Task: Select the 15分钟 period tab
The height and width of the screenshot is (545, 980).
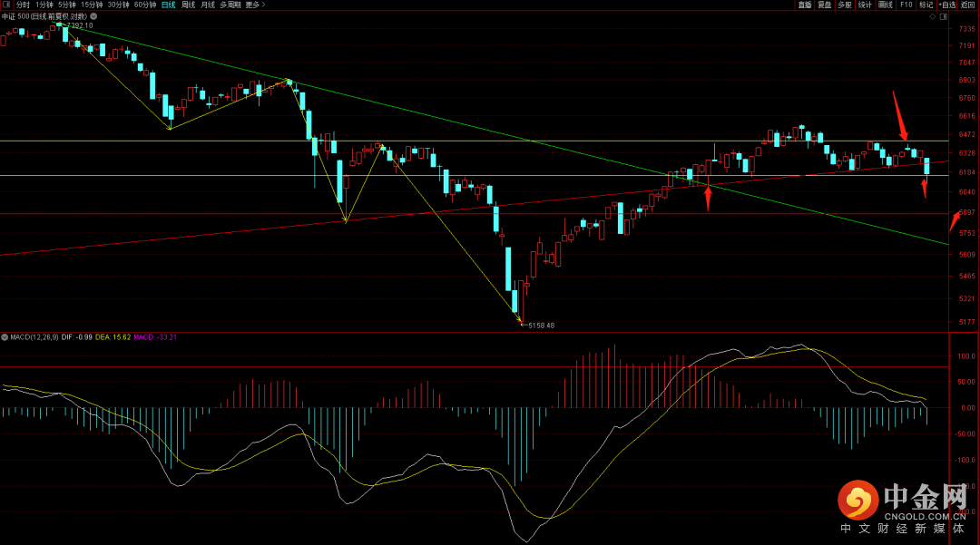Action: pos(92,5)
